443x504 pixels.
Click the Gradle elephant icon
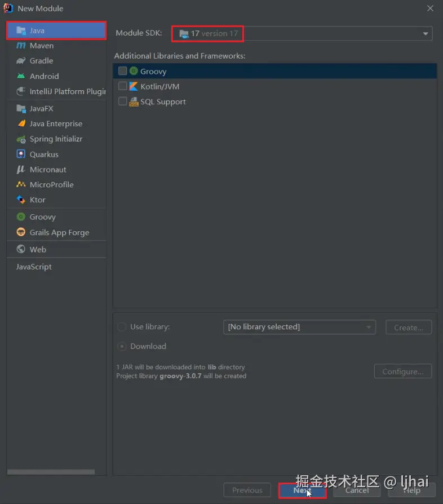point(21,61)
